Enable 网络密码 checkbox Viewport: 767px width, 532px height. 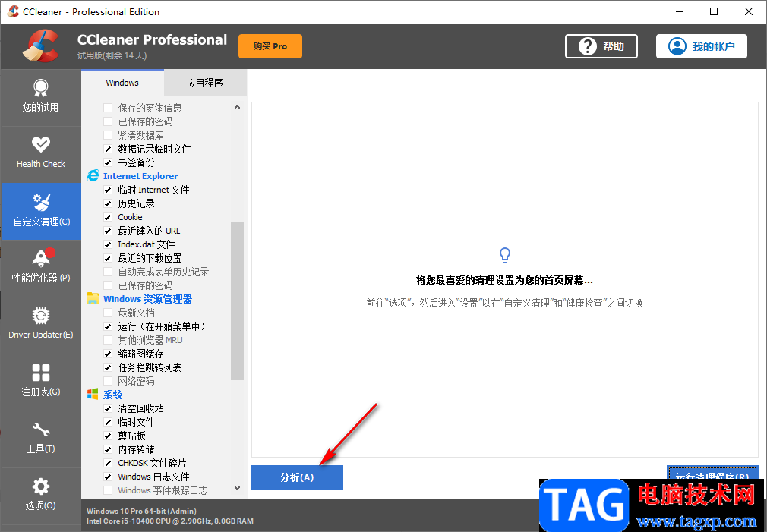(x=108, y=381)
